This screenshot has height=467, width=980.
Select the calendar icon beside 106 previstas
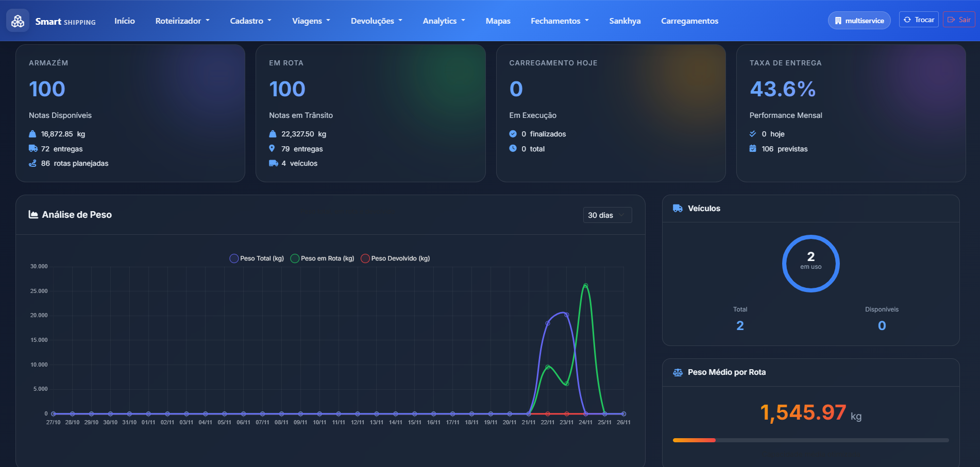coord(753,148)
